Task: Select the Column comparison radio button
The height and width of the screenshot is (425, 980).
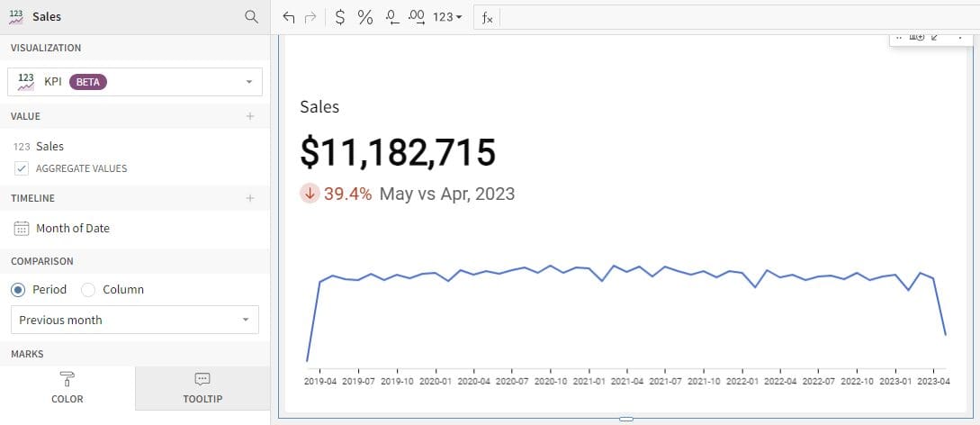Action: click(x=88, y=290)
